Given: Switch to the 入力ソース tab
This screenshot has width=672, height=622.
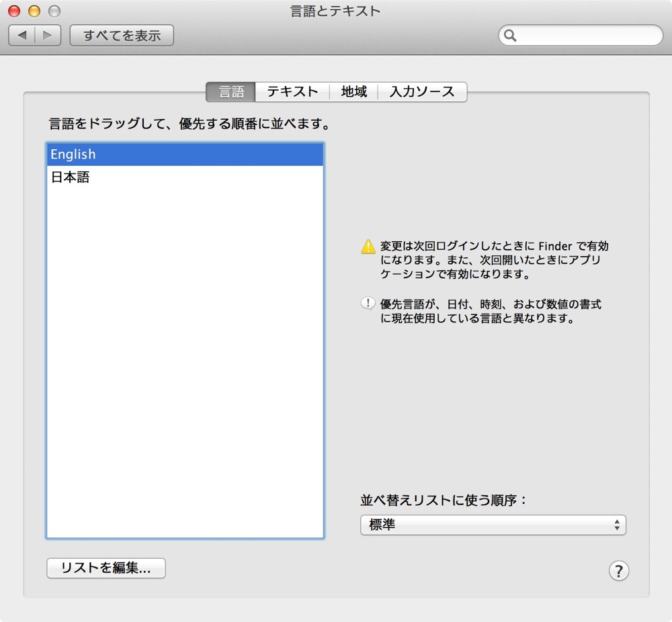Looking at the screenshot, I should 422,91.
